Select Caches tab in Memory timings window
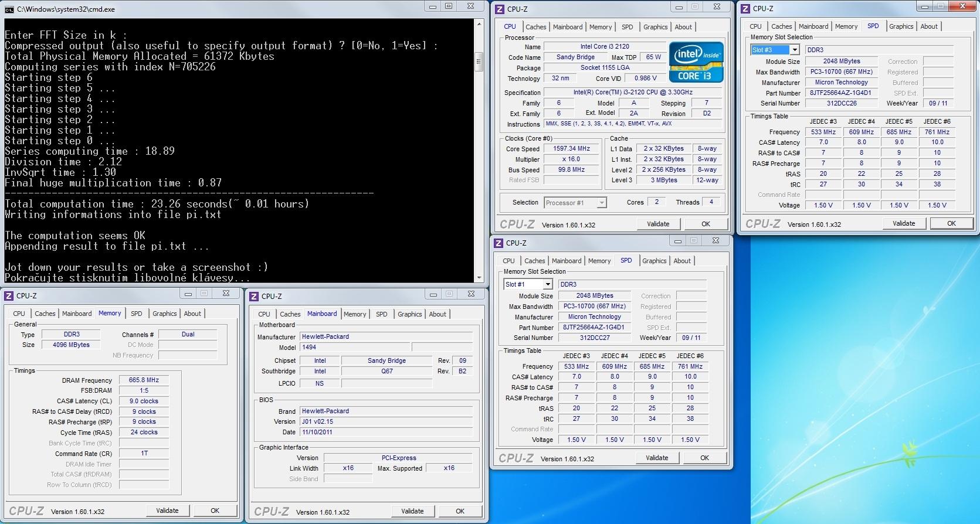Image resolution: width=980 pixels, height=524 pixels. click(45, 314)
